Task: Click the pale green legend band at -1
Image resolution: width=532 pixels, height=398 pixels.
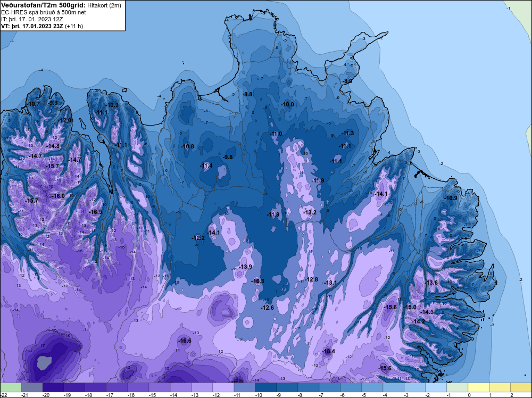Action: coord(458,387)
